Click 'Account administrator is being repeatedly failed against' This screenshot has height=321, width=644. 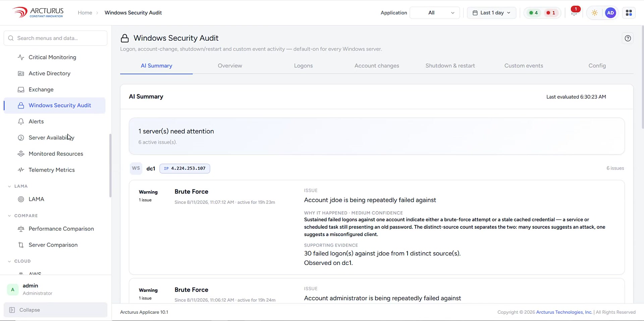(x=382, y=298)
